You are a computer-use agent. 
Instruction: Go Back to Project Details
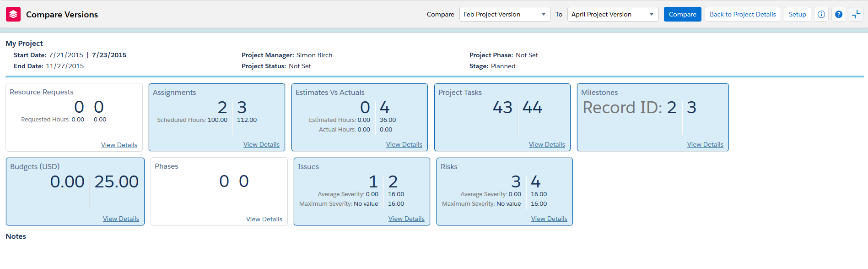click(x=742, y=14)
